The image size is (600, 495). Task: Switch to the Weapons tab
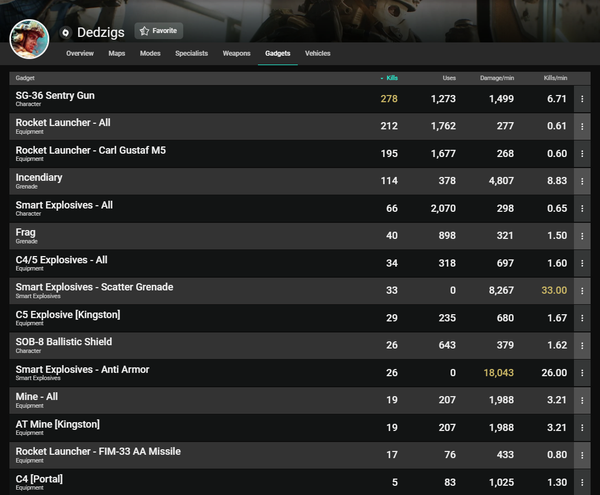pos(236,53)
